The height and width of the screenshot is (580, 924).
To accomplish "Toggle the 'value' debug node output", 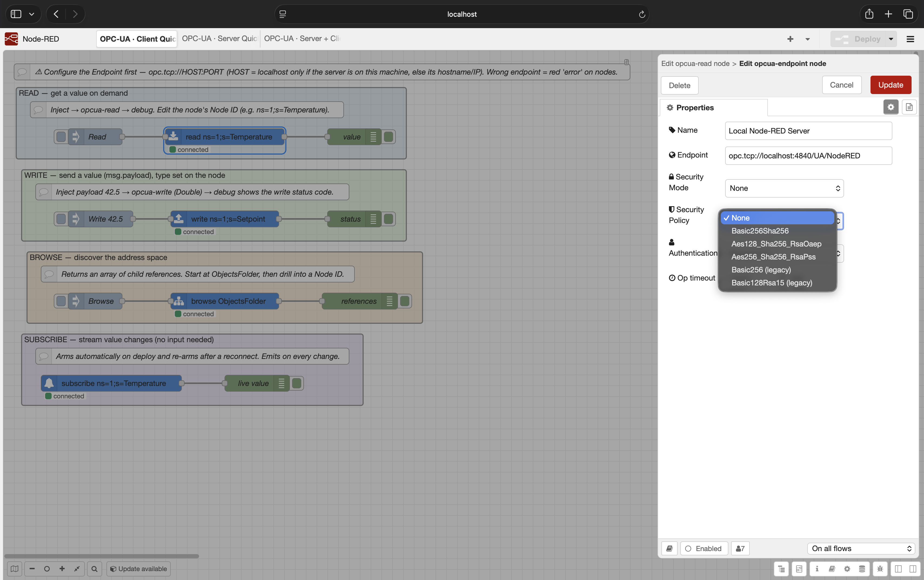I will pyautogui.click(x=389, y=137).
